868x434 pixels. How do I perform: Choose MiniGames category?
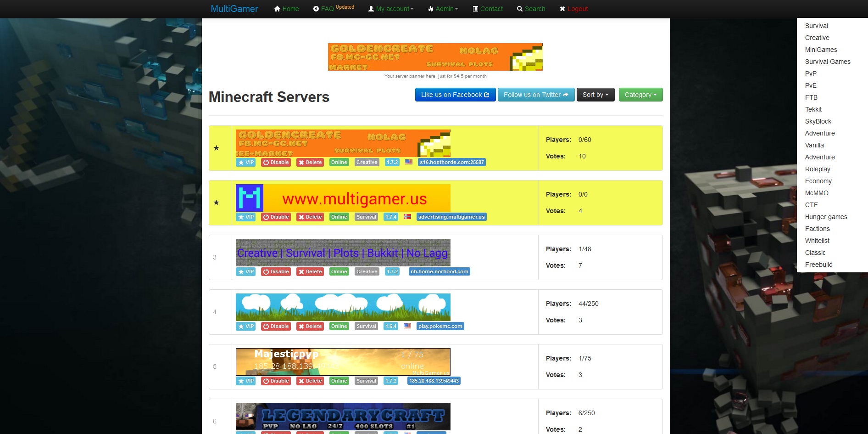821,50
